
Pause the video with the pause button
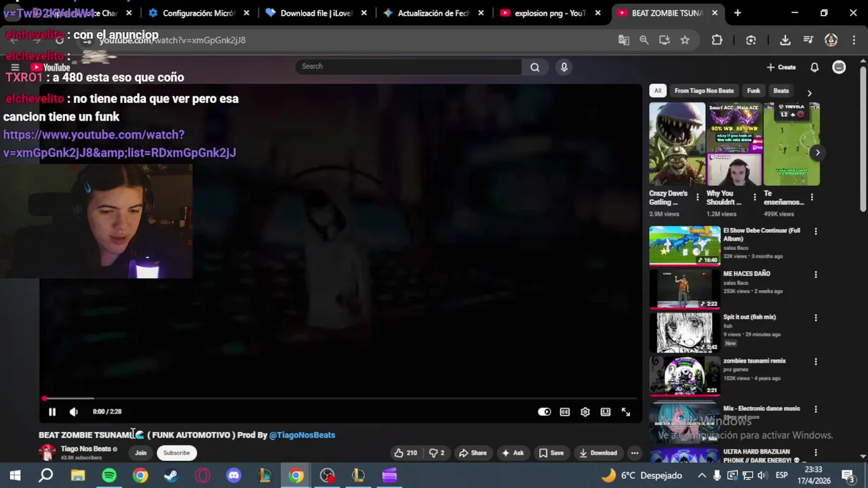click(x=52, y=411)
